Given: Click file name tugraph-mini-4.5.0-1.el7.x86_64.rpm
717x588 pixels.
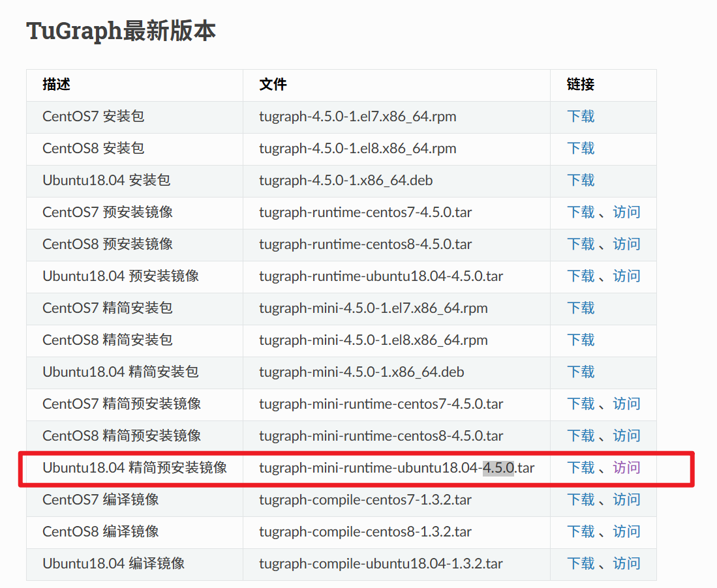Looking at the screenshot, I should pos(373,309).
